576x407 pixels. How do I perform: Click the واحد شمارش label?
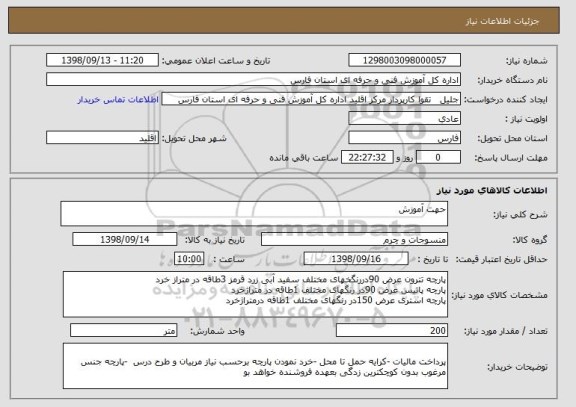(217, 331)
